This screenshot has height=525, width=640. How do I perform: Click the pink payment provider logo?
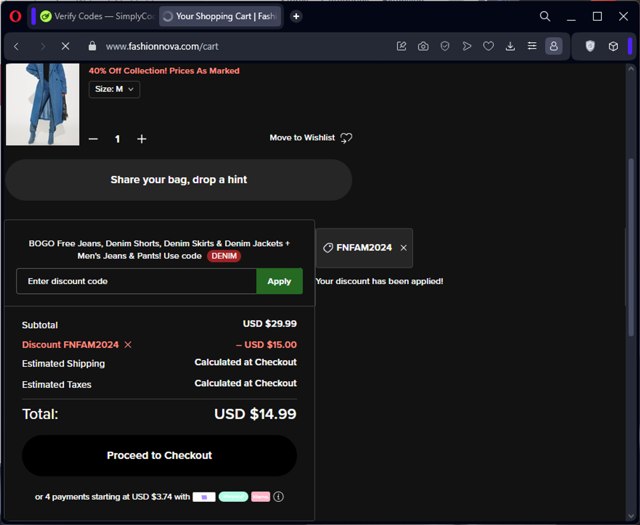coord(260,497)
